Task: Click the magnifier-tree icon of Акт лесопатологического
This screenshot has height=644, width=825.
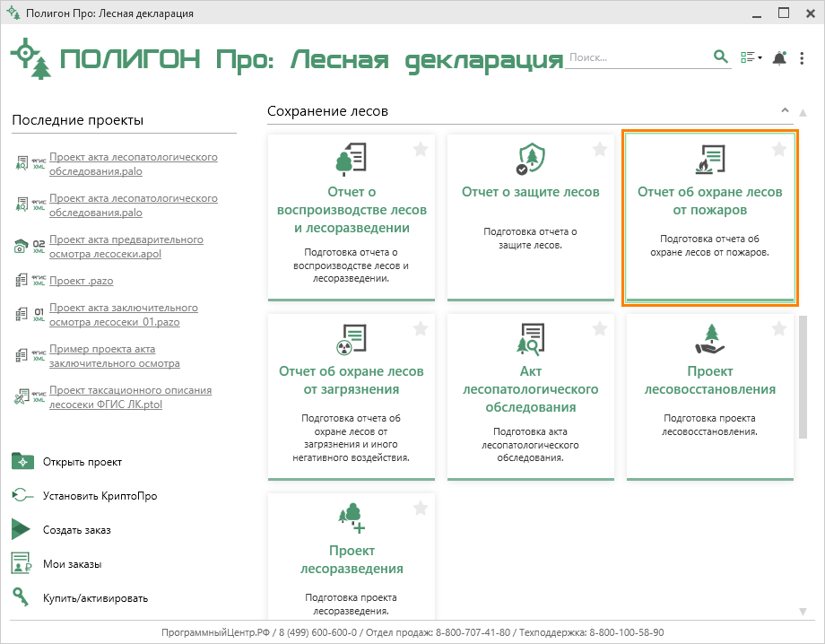Action: click(530, 339)
